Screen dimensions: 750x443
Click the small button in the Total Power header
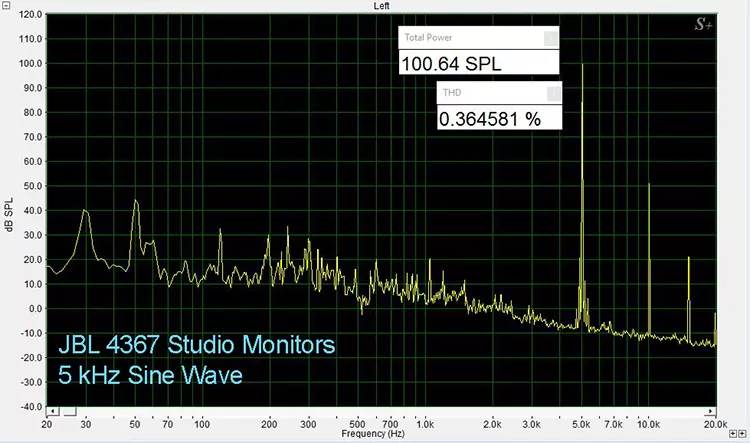click(x=551, y=38)
